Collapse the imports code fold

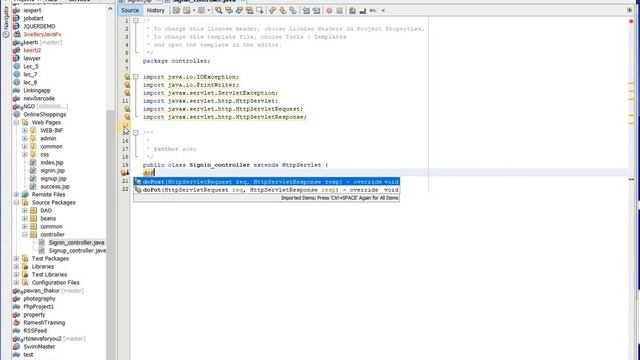(136, 77)
